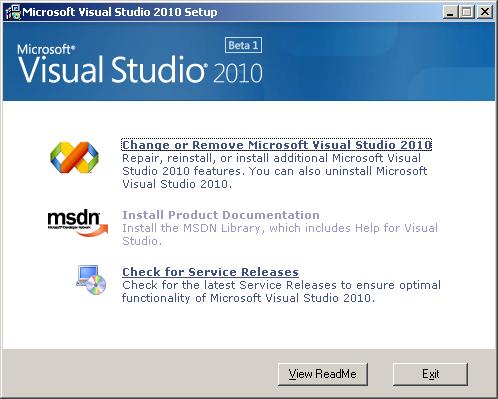The image size is (498, 399).
Task: Click the Beta 1 badge in the banner
Action: coord(243,45)
